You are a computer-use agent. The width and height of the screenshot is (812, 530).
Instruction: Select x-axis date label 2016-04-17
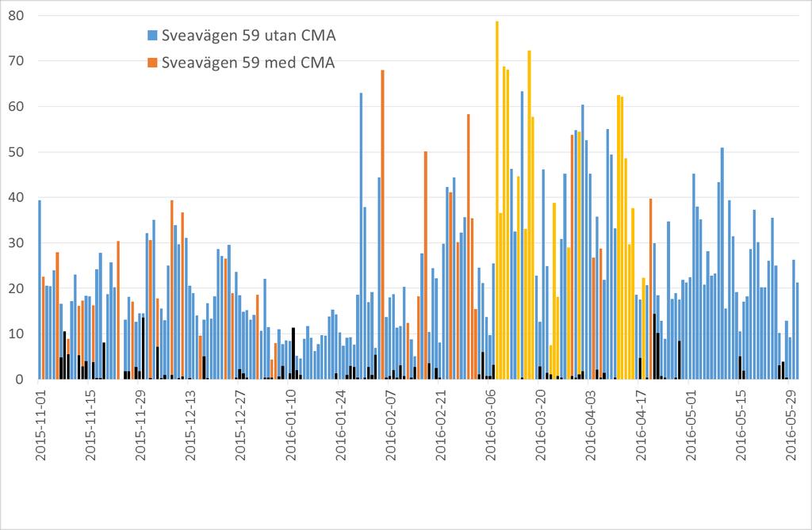pyautogui.click(x=641, y=425)
